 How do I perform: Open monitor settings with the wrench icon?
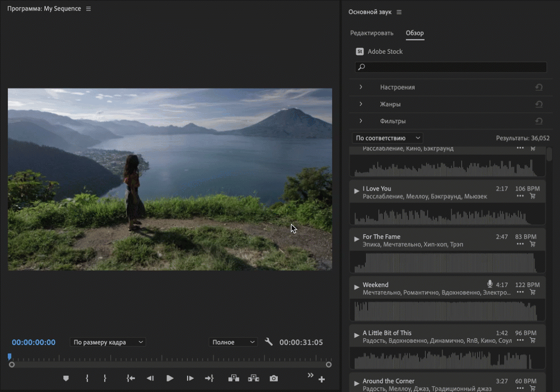point(269,342)
